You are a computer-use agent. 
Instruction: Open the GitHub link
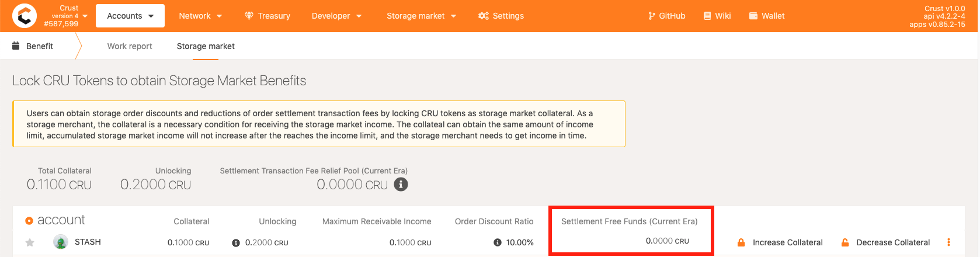(x=666, y=16)
